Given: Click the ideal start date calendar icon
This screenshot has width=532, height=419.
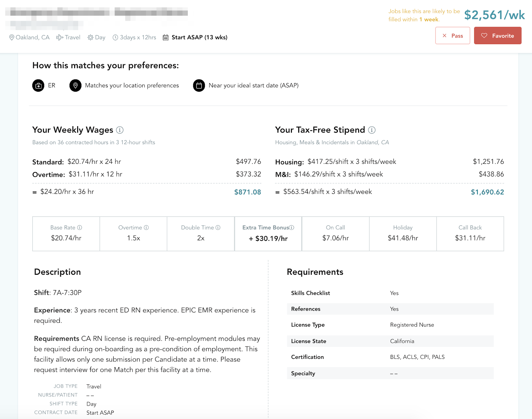Looking at the screenshot, I should coord(199,86).
